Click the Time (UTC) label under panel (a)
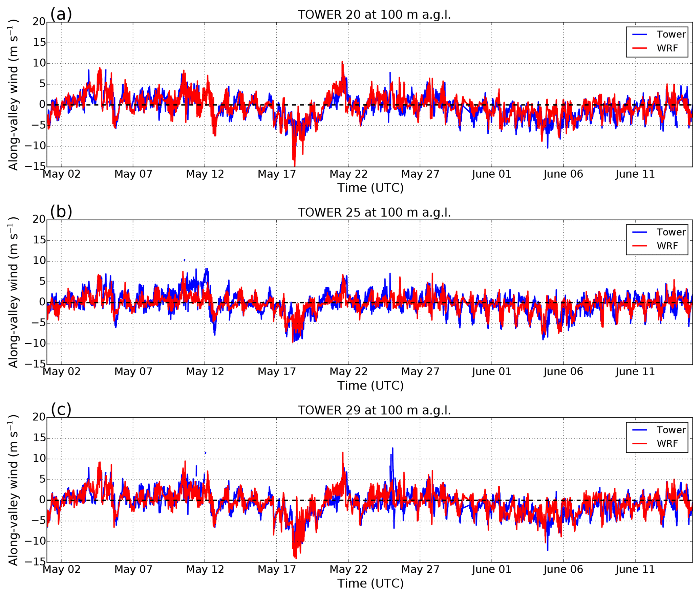 pos(370,188)
